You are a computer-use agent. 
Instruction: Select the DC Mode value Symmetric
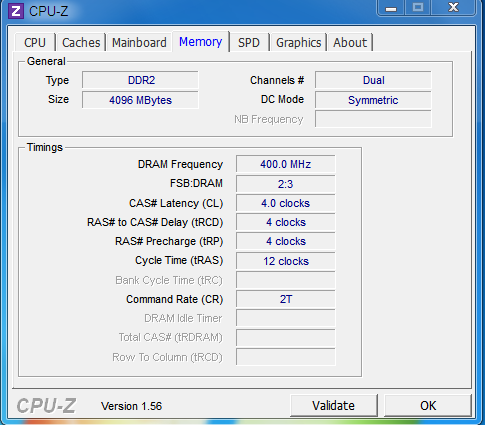(373, 100)
